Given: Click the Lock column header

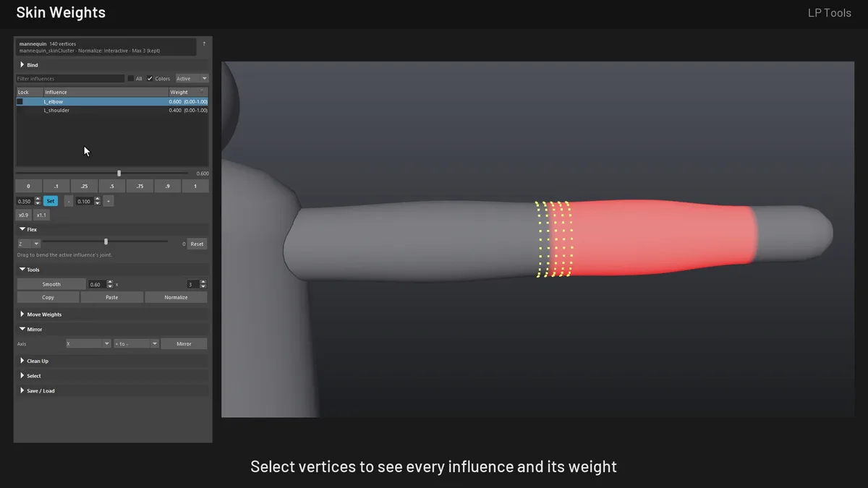Looking at the screenshot, I should [30, 93].
